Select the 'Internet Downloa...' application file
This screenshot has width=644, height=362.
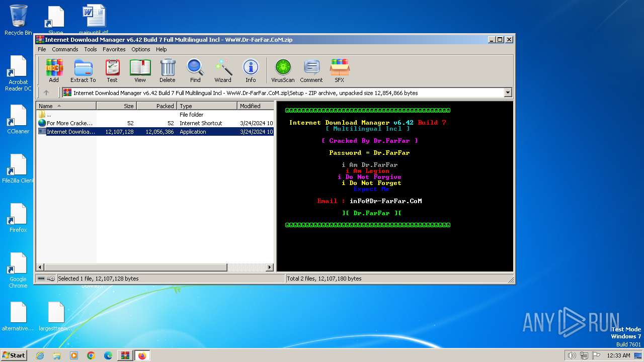click(155, 132)
